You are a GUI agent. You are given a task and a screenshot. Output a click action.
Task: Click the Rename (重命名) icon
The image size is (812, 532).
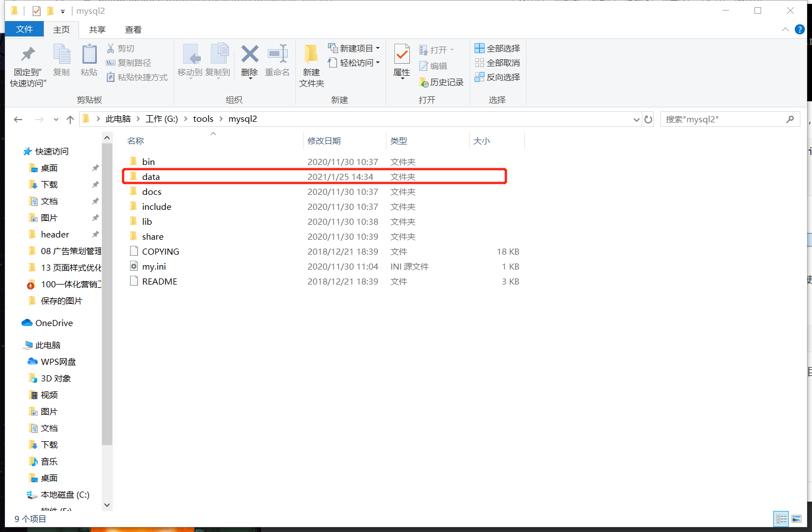coord(278,54)
